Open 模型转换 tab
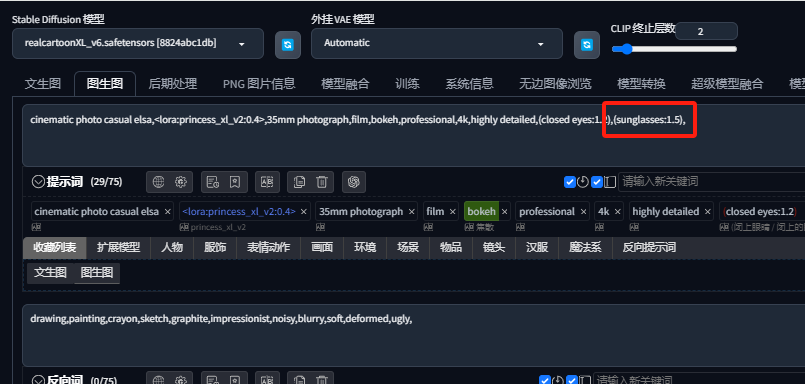The width and height of the screenshot is (805, 384). (641, 84)
